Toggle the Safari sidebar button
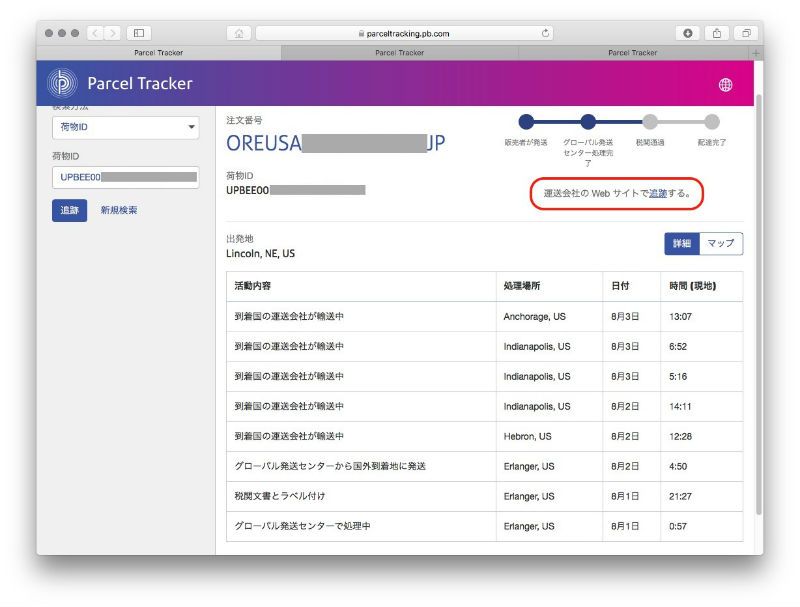800x607 pixels. (139, 33)
